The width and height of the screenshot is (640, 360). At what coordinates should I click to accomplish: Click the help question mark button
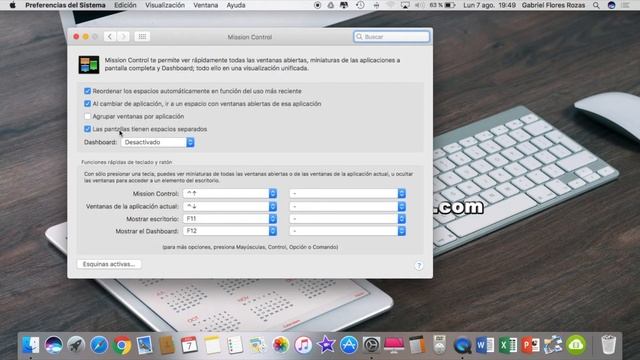point(419,265)
